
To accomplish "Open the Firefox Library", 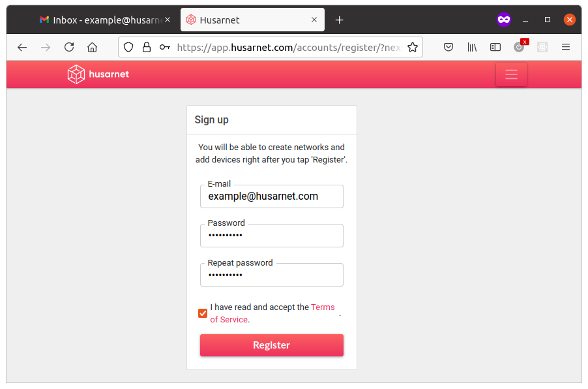I will [x=471, y=47].
